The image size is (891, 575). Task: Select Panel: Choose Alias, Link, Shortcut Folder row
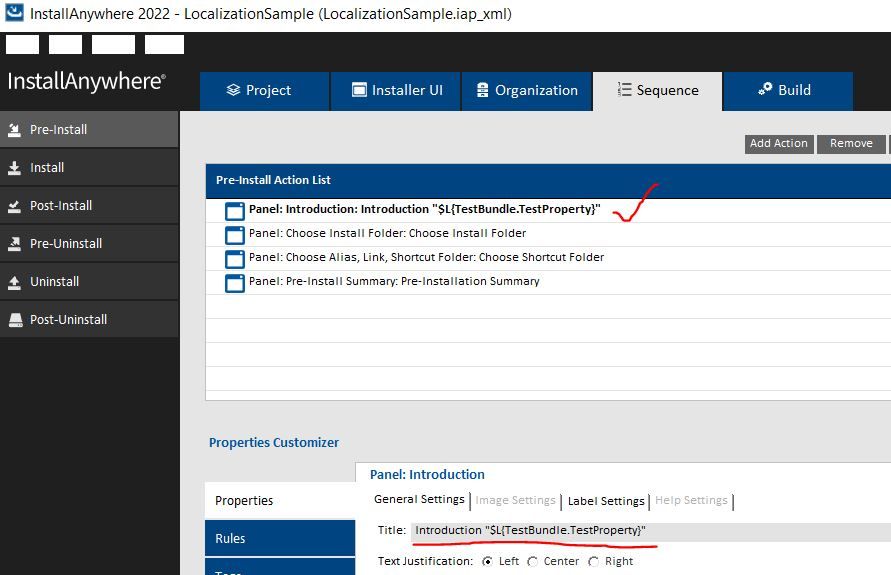click(548, 257)
